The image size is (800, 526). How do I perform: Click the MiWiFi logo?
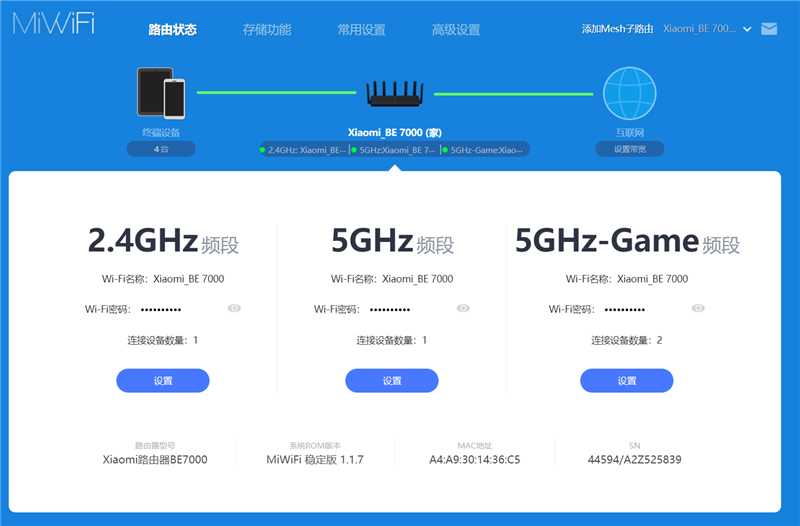(54, 23)
